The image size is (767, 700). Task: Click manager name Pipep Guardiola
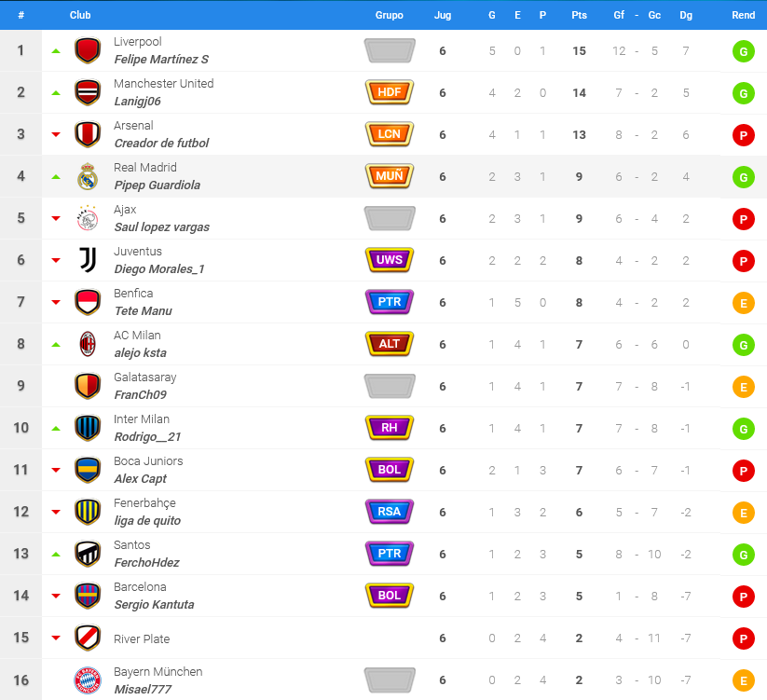click(x=157, y=185)
